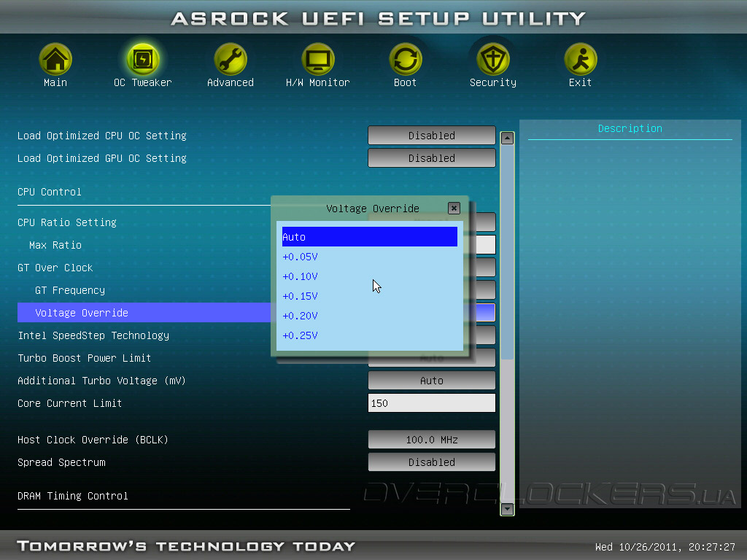Open Load Optimized GPU OC Setting dropdown
The width and height of the screenshot is (747, 560).
click(432, 158)
